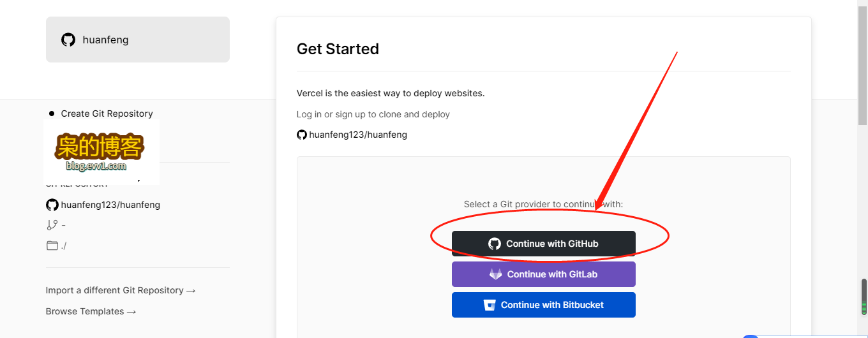Click the Get Started heading
The image size is (868, 338).
click(338, 49)
